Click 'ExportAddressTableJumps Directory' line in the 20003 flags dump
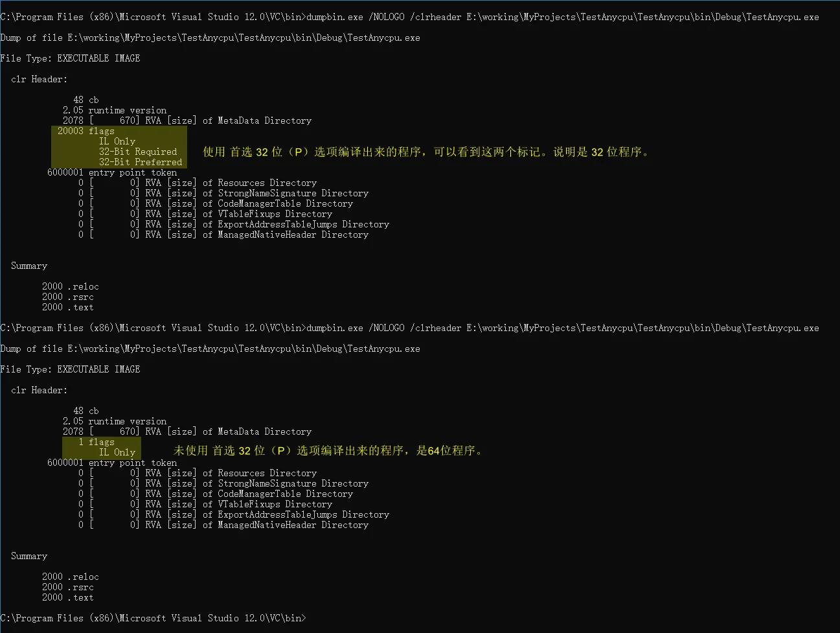Viewport: 840px width, 633px height. 233,224
